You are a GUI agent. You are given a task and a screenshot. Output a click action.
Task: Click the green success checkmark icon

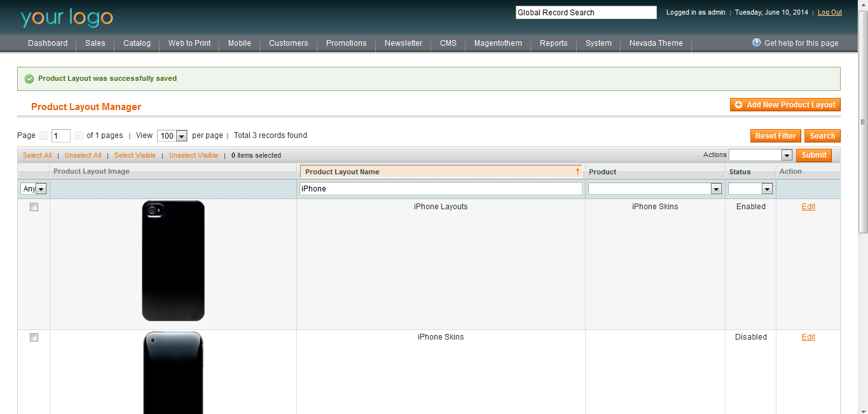click(x=29, y=79)
